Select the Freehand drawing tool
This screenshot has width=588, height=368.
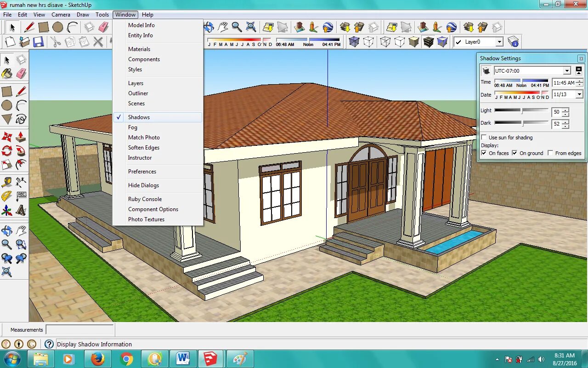(21, 120)
